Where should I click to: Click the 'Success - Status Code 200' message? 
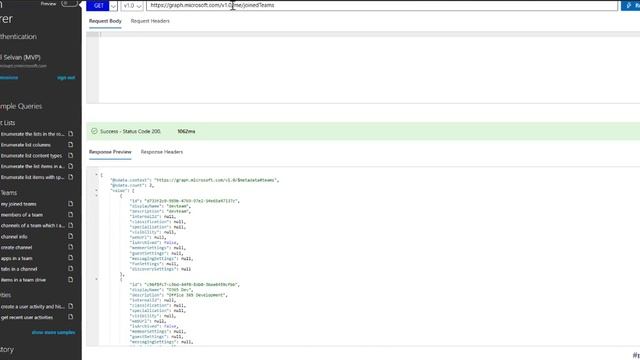point(130,131)
